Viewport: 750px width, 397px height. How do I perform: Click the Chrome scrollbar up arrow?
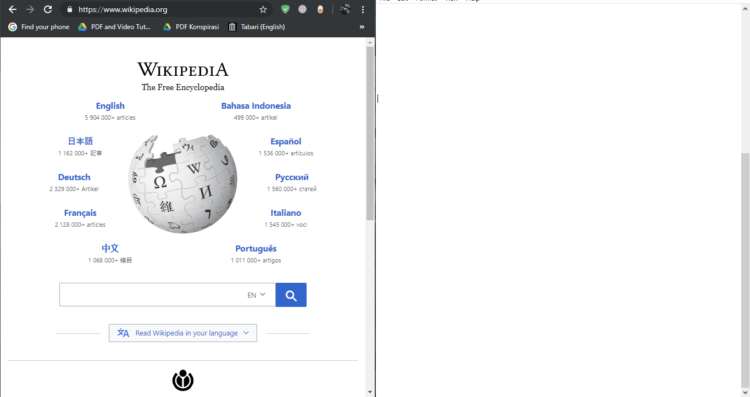click(370, 43)
